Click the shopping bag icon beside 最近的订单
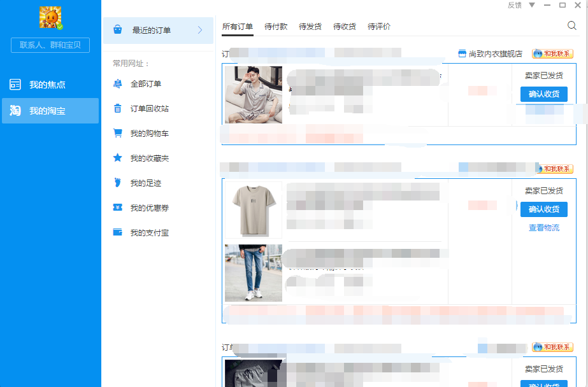Viewport: 588px width, 387px height. (x=117, y=29)
